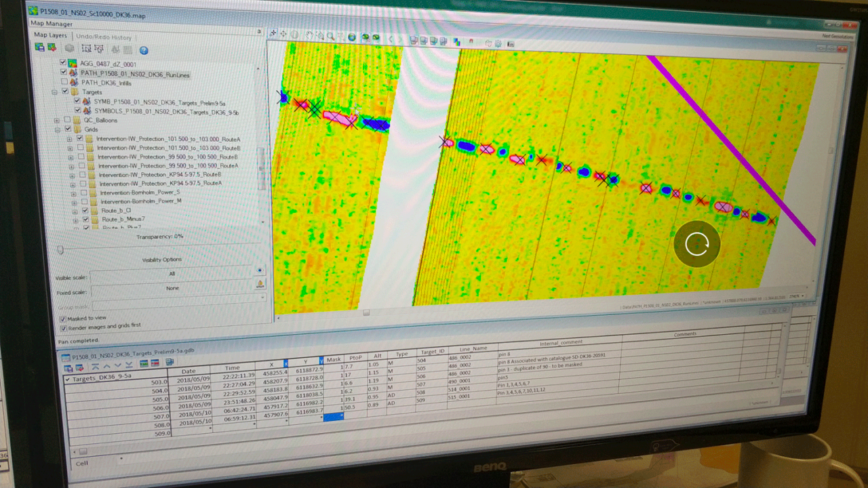Toggle Render images and grids first checkbox
This screenshot has height=488, width=868.
[x=64, y=328]
